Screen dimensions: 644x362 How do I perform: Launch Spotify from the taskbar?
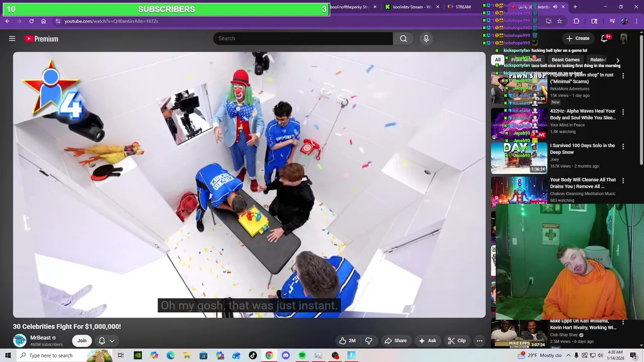(x=302, y=355)
